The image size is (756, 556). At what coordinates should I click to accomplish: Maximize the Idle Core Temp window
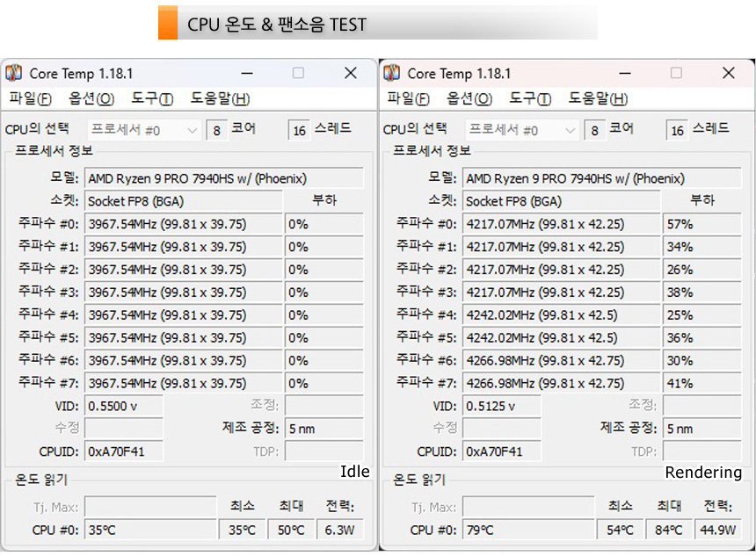point(299,73)
